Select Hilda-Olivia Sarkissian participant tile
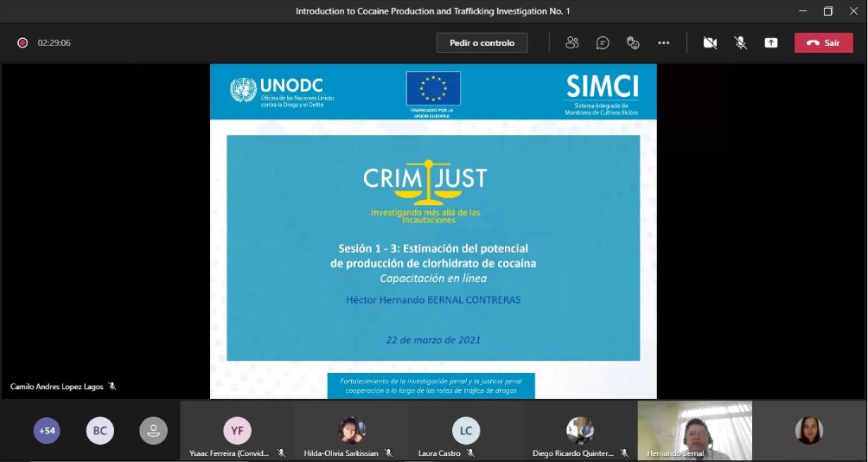868x462 pixels. point(351,432)
